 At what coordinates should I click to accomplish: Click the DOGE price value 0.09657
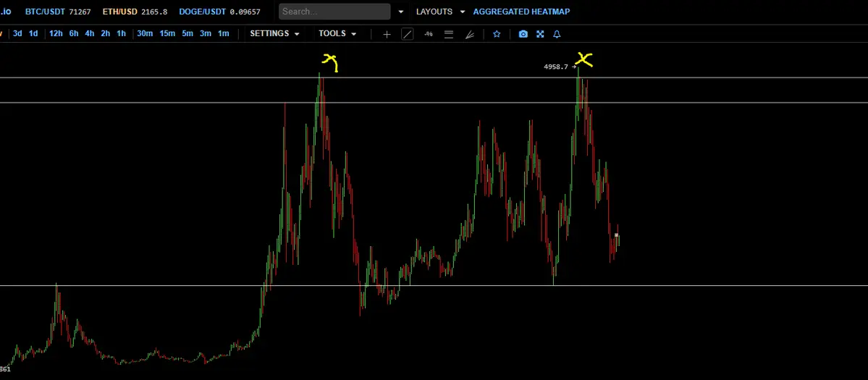tap(244, 12)
